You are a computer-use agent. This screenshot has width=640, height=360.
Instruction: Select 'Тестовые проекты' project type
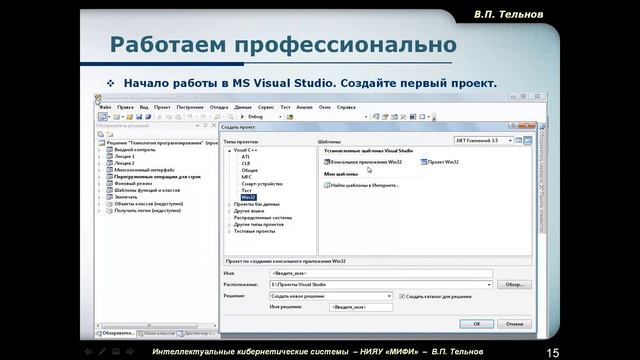click(254, 231)
